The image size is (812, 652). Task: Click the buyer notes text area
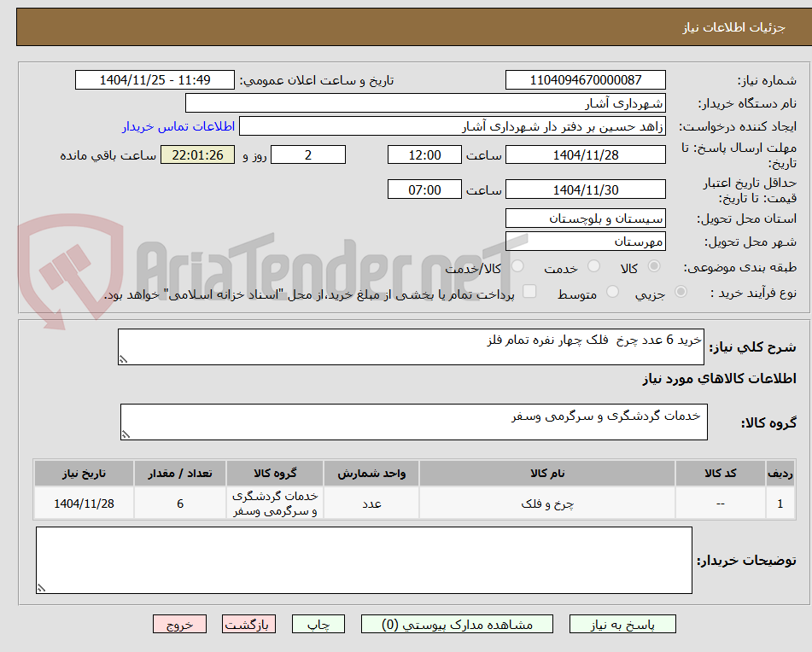pyautogui.click(x=364, y=561)
